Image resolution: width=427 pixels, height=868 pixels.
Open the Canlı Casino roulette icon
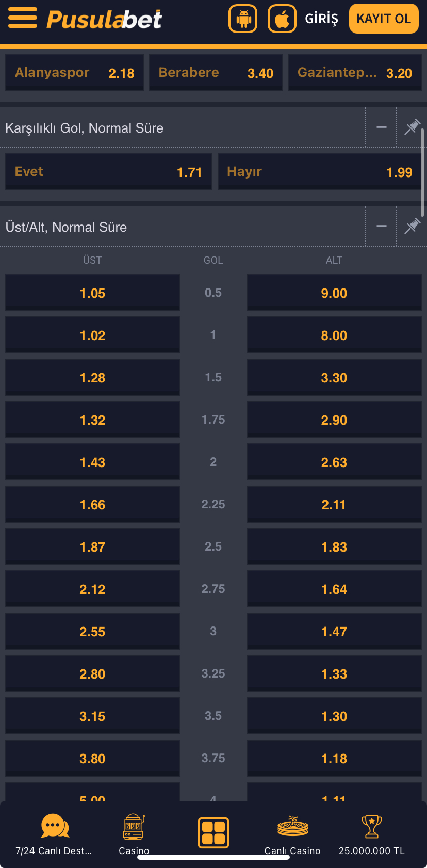292,826
